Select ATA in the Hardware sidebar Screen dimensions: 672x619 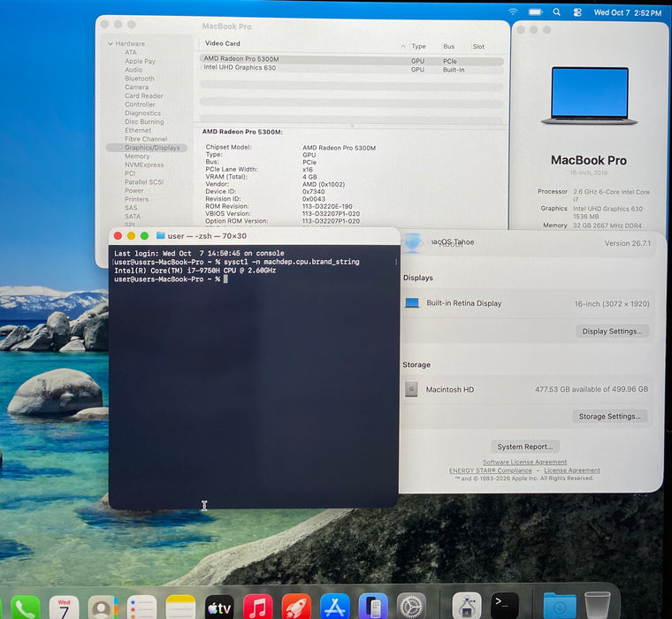[x=131, y=52]
